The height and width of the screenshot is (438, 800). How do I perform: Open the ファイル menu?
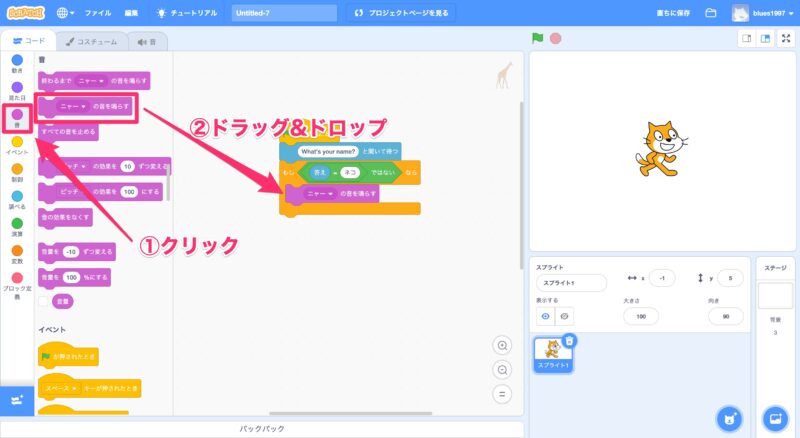[98, 13]
